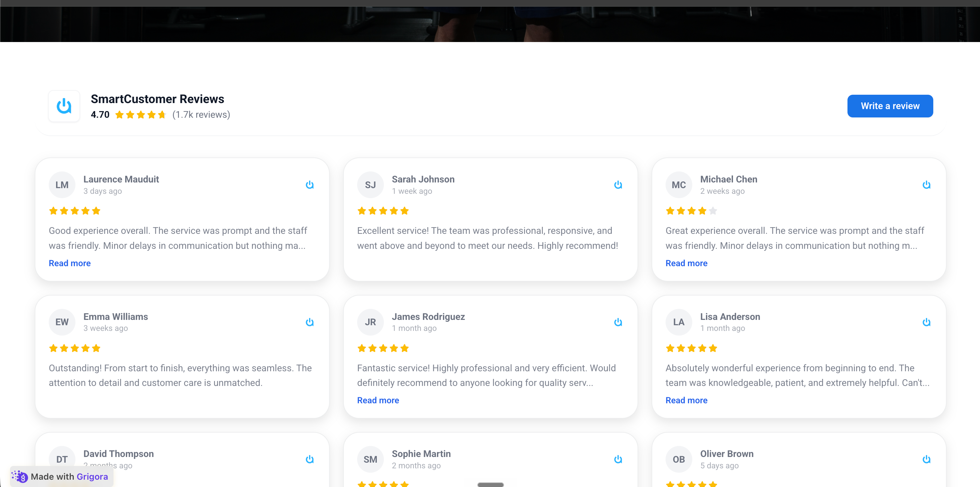The width and height of the screenshot is (980, 487).
Task: Click the name "Lisa Anderson"
Action: [x=730, y=317]
